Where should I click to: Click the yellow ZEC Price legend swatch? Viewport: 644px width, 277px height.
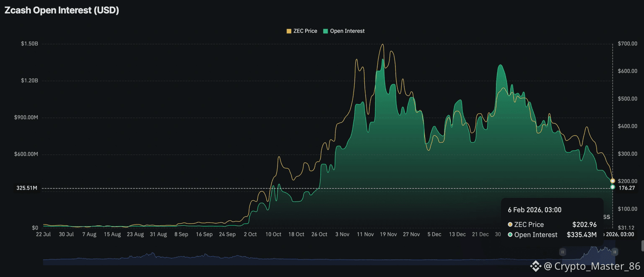pyautogui.click(x=288, y=31)
